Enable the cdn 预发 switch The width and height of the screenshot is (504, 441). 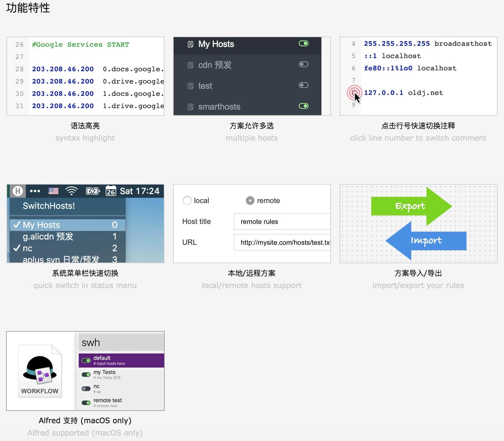point(304,64)
